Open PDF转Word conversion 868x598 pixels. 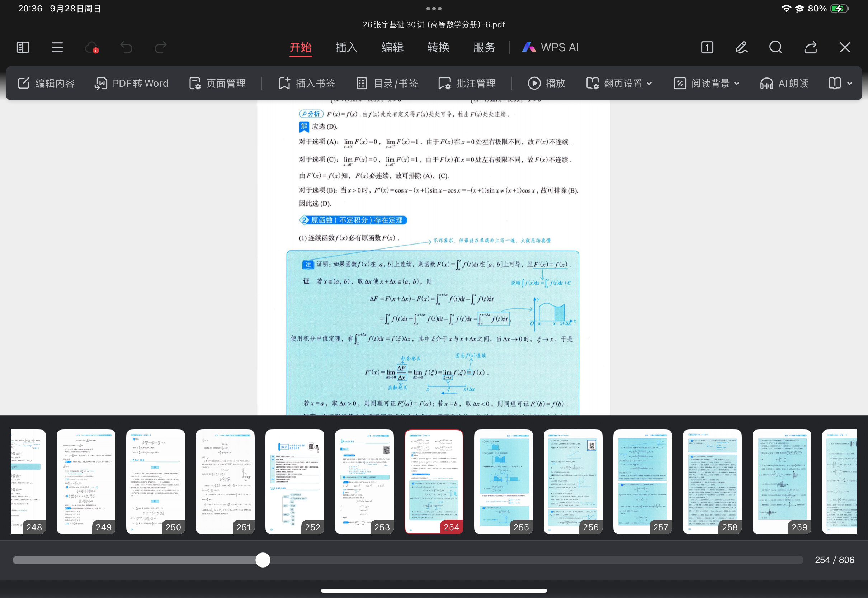click(131, 83)
